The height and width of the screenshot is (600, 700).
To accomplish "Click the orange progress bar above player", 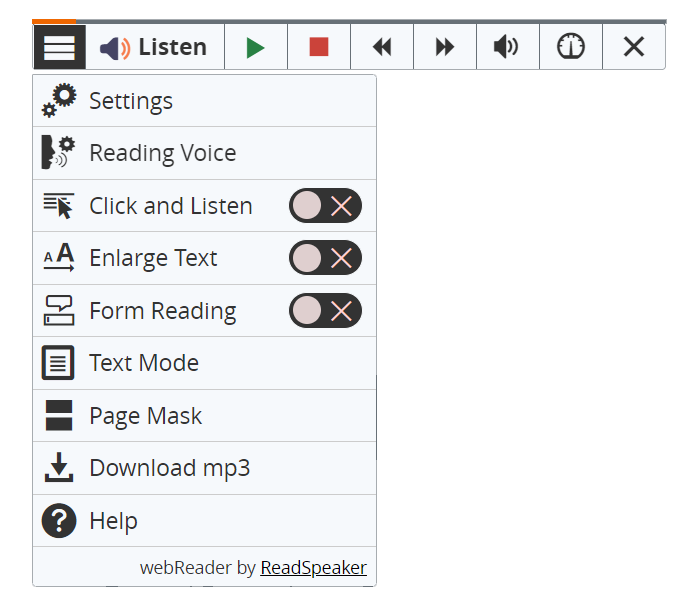I will [54, 21].
